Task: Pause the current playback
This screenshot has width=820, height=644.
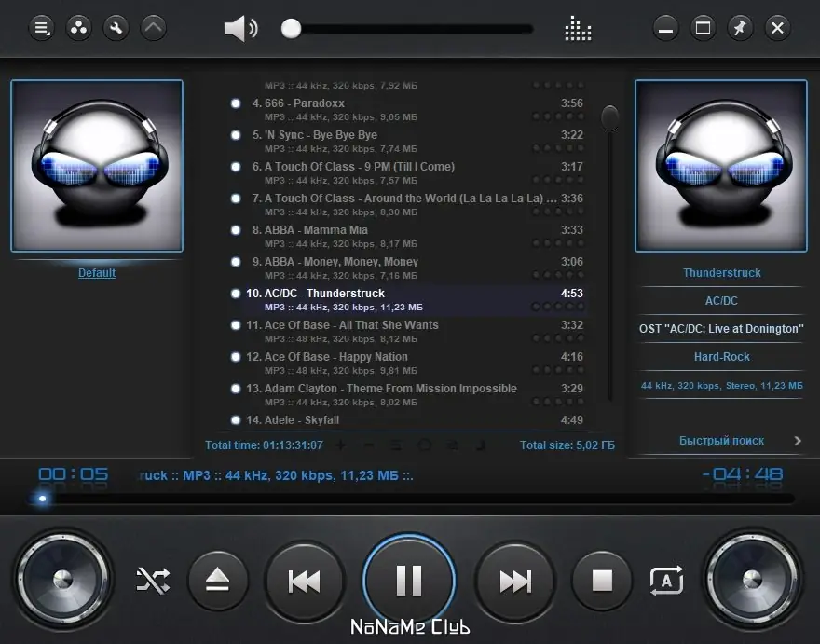Action: (x=409, y=580)
